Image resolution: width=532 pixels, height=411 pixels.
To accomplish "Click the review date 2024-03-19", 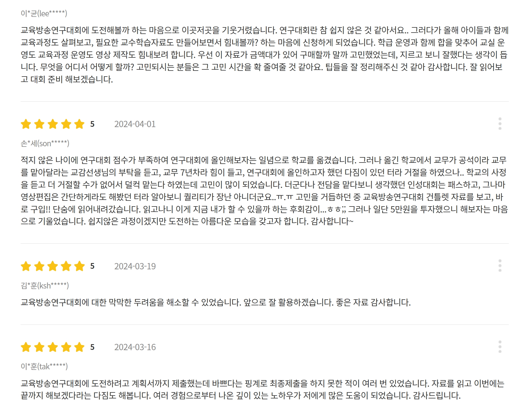I will pos(135,266).
